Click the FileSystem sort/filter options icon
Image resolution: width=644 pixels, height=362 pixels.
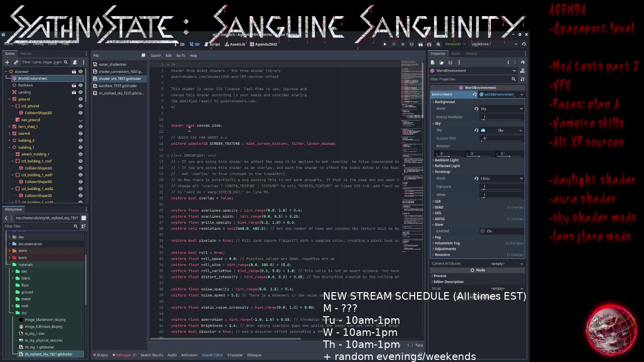[x=84, y=226]
